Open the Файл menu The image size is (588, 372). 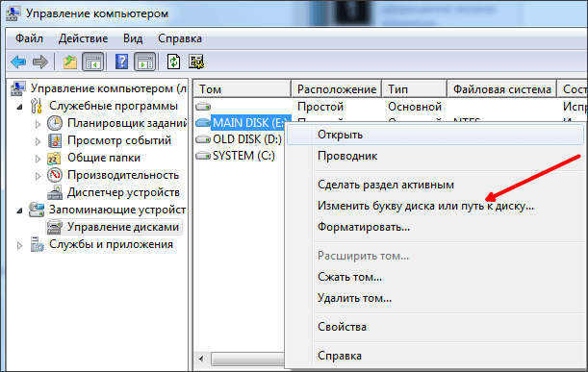pyautogui.click(x=29, y=38)
